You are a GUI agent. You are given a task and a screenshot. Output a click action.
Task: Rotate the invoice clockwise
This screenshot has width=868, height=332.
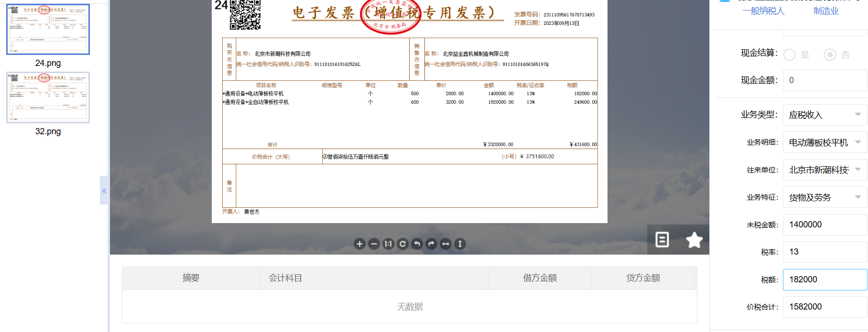coord(431,244)
